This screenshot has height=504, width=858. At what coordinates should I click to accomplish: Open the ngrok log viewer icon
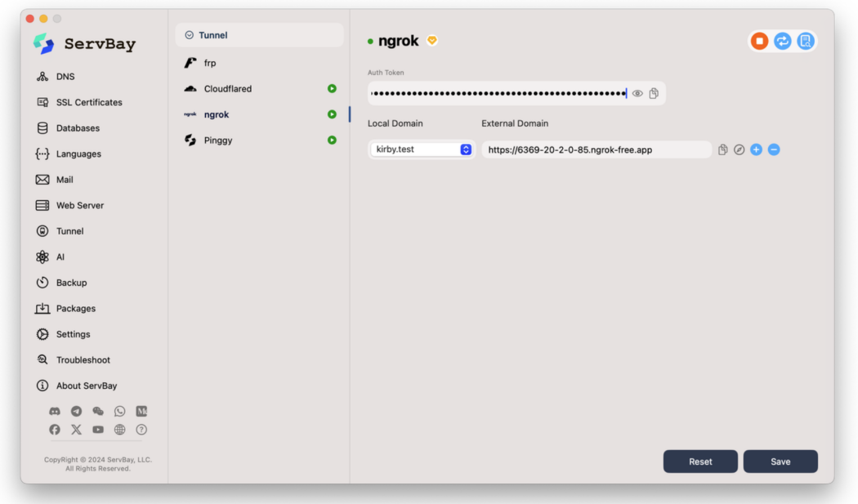[x=806, y=41]
